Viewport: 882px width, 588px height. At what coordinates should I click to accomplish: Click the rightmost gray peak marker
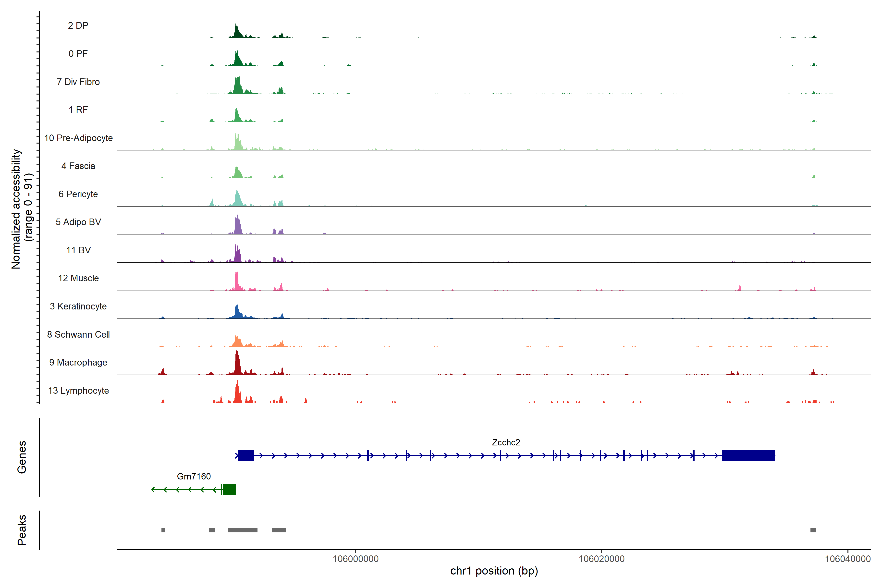[x=813, y=530]
